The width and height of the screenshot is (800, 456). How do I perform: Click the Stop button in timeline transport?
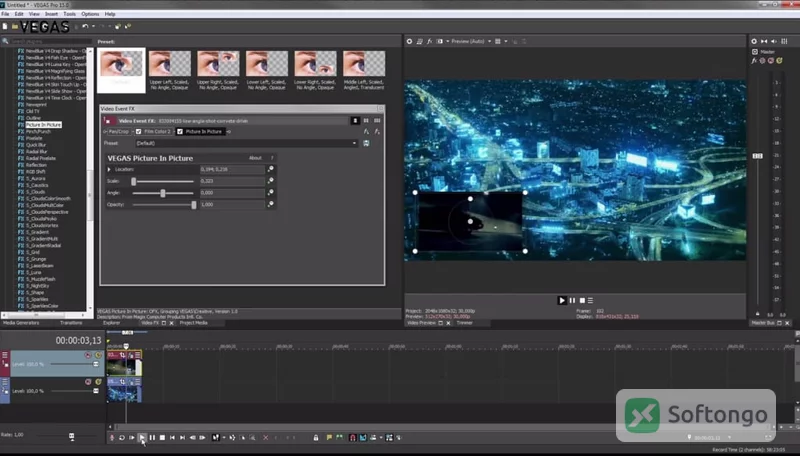[x=162, y=438]
